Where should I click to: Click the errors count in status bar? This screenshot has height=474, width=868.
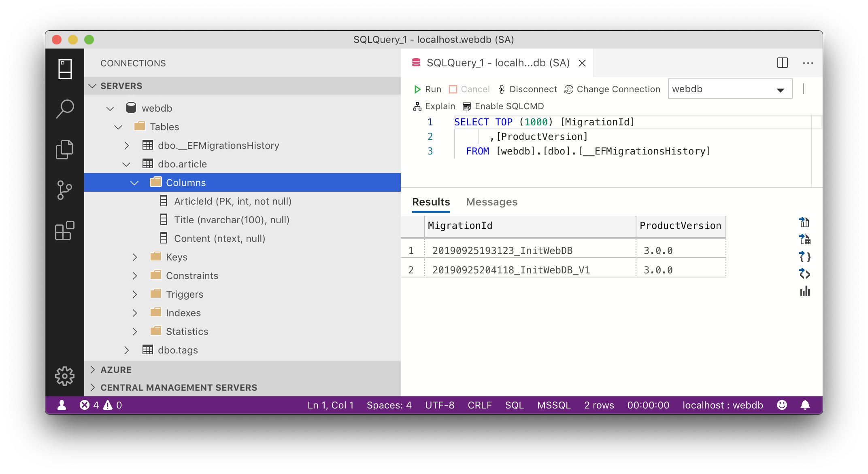pyautogui.click(x=89, y=405)
